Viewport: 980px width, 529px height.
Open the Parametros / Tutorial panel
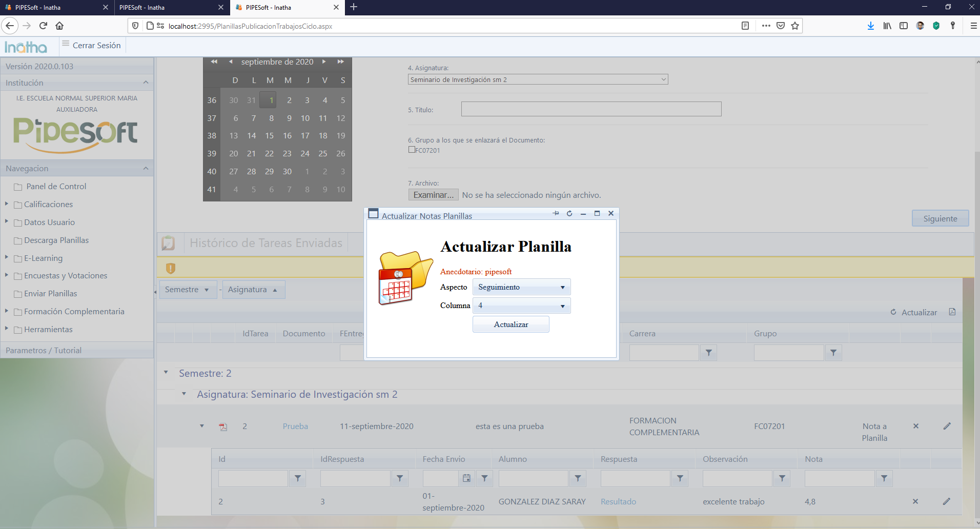coord(77,350)
